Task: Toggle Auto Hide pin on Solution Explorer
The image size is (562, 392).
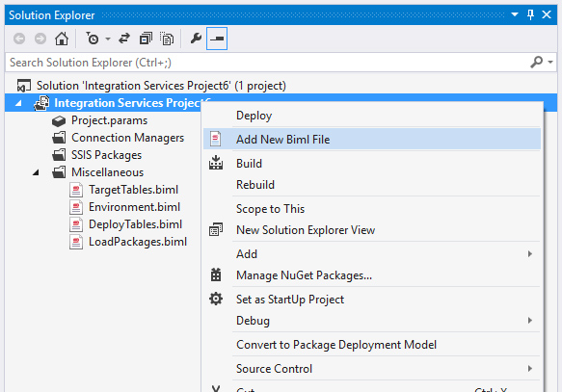Action: pyautogui.click(x=531, y=14)
